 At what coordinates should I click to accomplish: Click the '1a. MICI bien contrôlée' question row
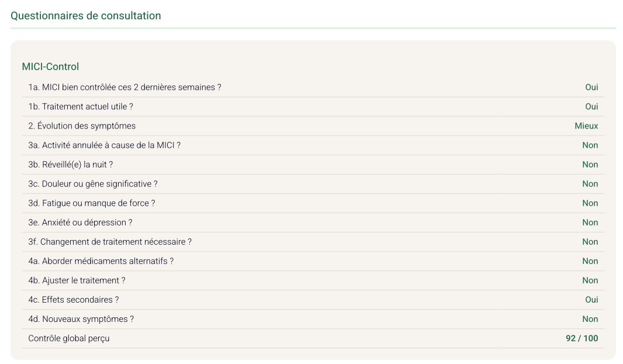(313, 88)
